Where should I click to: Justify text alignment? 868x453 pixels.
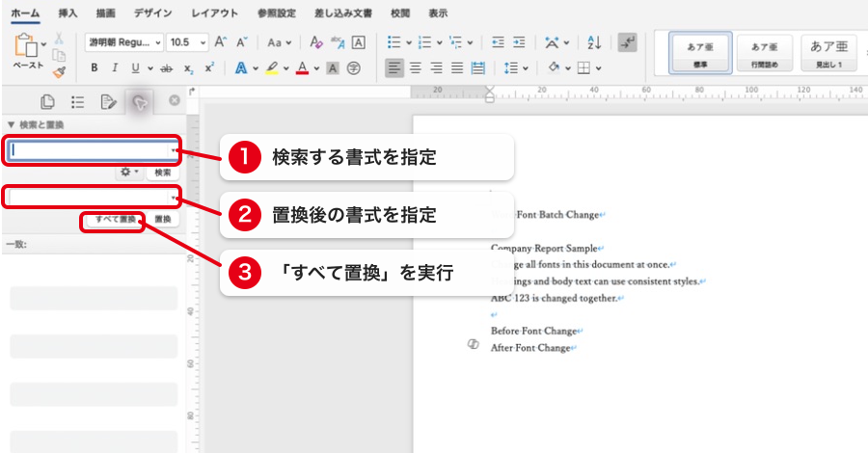pos(457,68)
